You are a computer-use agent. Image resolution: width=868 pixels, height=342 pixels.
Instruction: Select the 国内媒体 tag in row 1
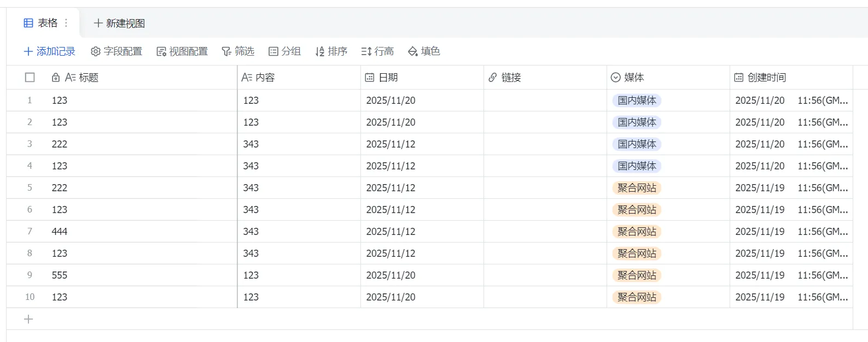click(x=637, y=101)
